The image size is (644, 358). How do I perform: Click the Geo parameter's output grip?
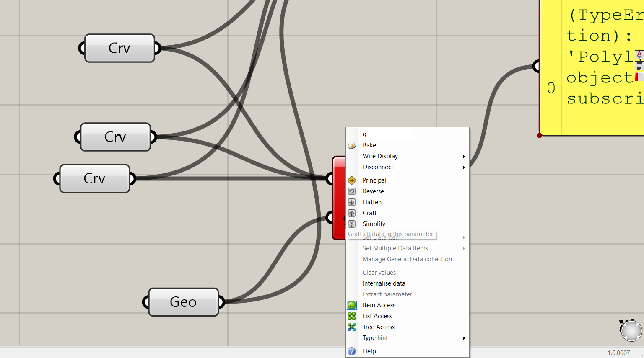pos(221,302)
